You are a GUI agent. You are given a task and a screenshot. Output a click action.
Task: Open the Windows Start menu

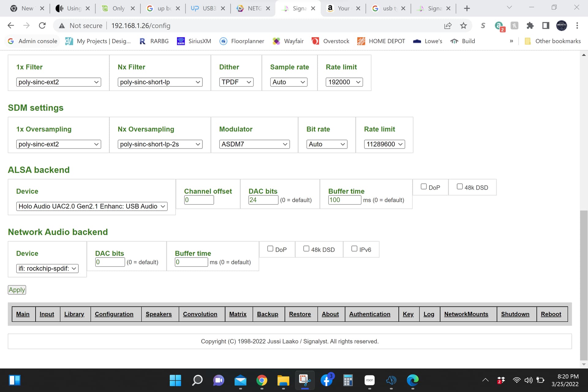(x=175, y=380)
